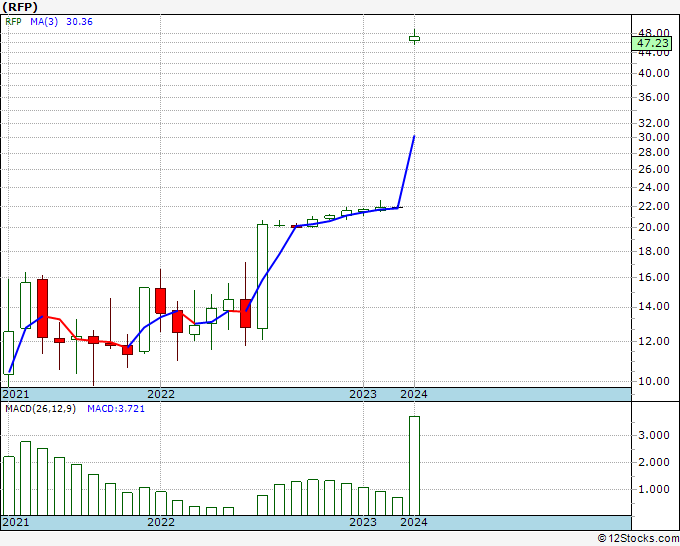Click the 16.00 price axis label
This screenshot has height=546, width=680.
coord(654,277)
